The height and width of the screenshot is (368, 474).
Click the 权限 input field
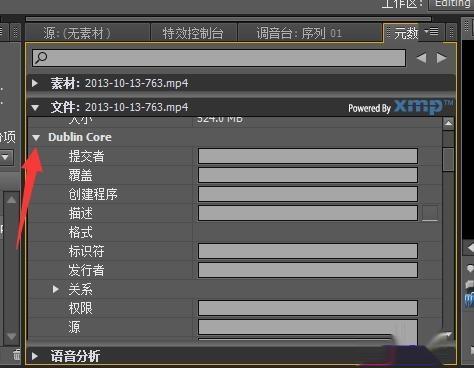point(308,308)
